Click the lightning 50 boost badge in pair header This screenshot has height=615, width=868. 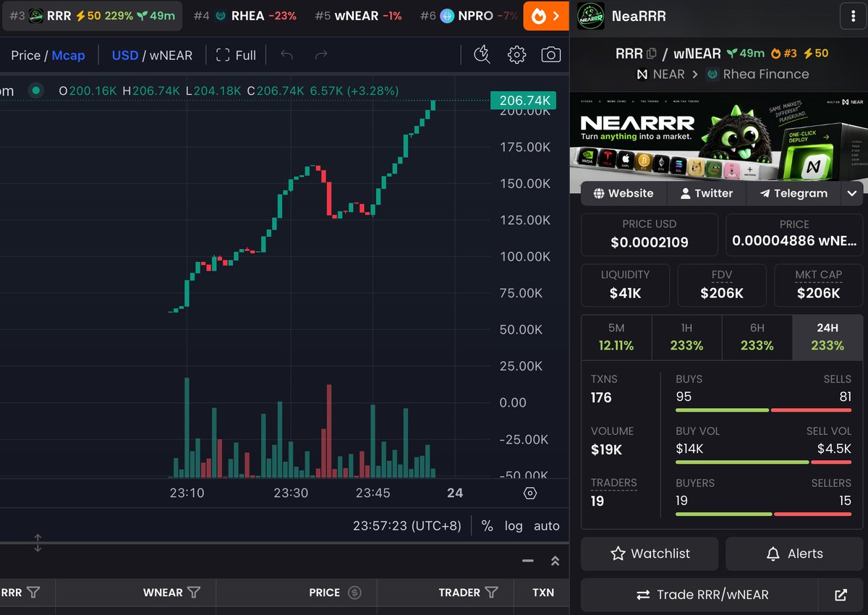pos(816,53)
